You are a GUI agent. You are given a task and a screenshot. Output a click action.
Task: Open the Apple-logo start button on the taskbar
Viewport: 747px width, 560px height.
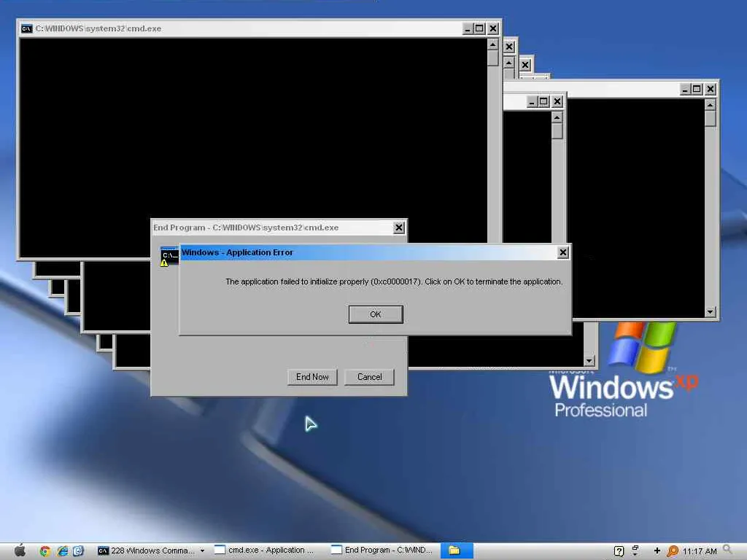(x=20, y=551)
